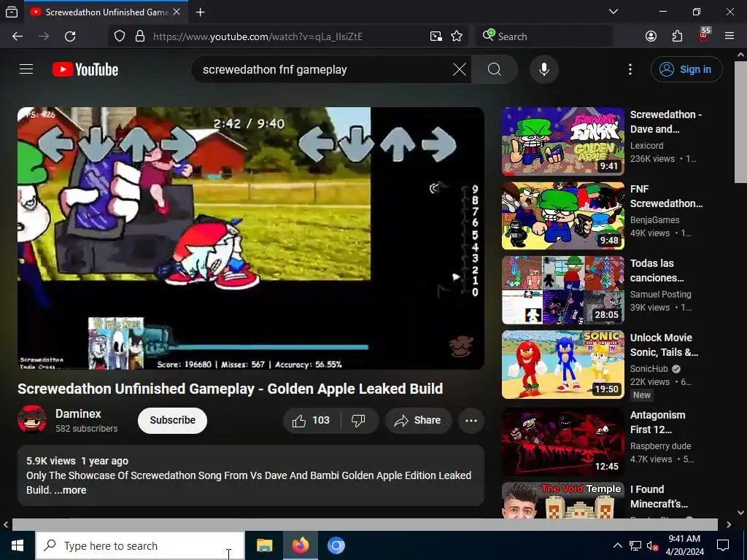Open YouTube settings three-dot menu
The height and width of the screenshot is (560, 747).
(630, 69)
